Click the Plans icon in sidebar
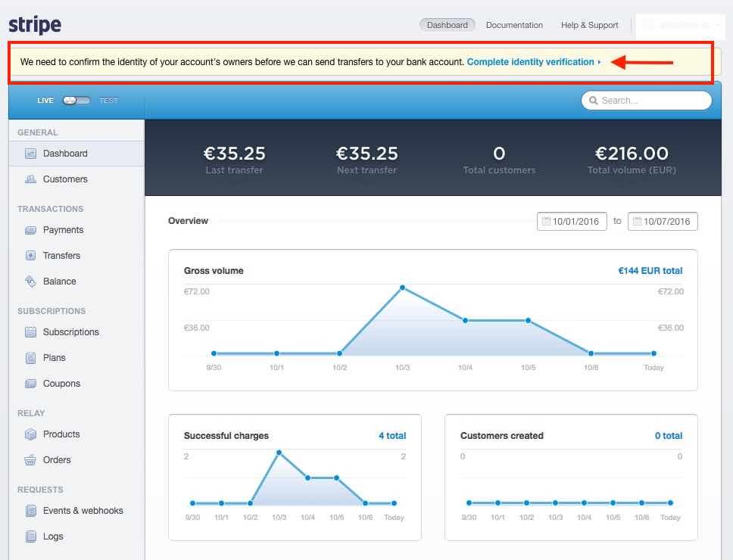The image size is (733, 560). click(x=30, y=358)
